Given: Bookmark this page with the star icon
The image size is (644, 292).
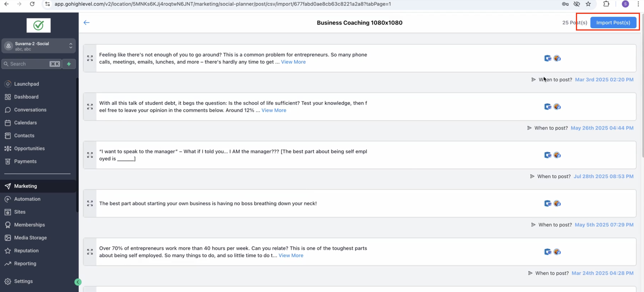Looking at the screenshot, I should point(588,4).
